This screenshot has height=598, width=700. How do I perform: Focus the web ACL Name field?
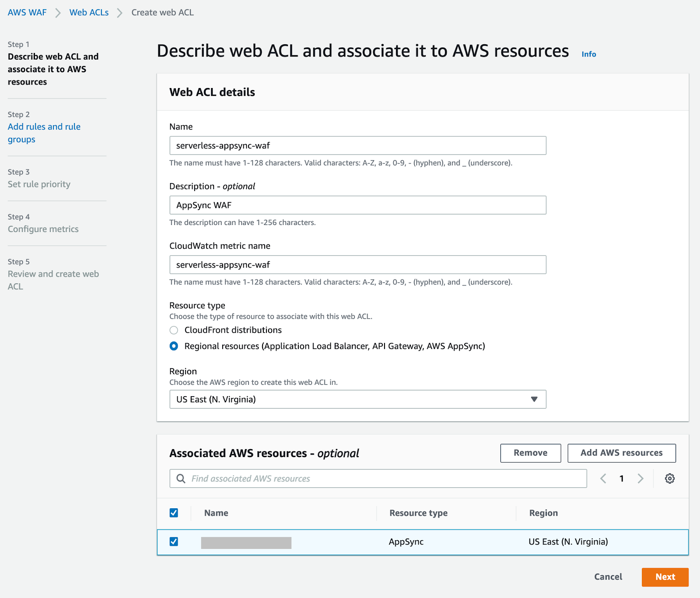click(x=357, y=145)
